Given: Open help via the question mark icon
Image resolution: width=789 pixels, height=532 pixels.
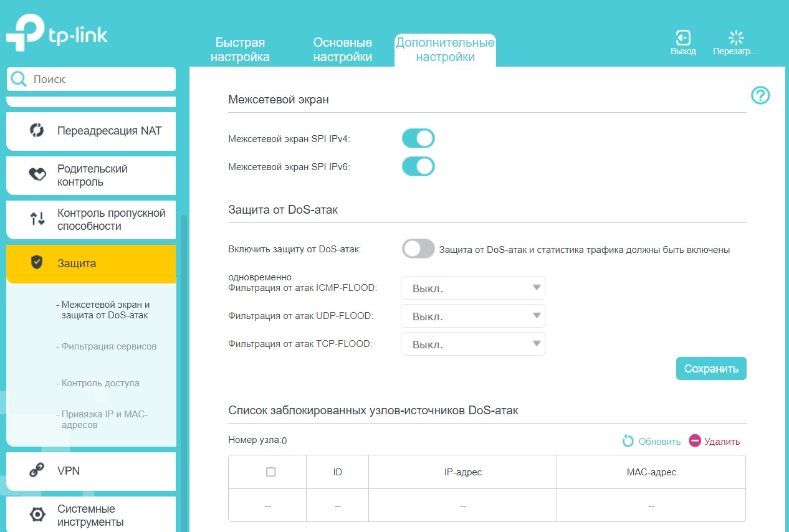Looking at the screenshot, I should click(760, 95).
